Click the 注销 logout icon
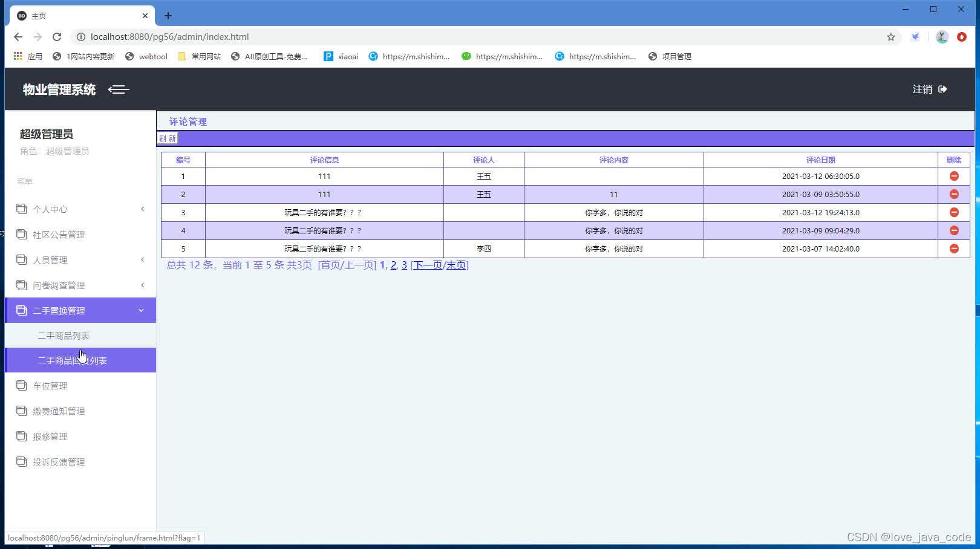 [942, 89]
